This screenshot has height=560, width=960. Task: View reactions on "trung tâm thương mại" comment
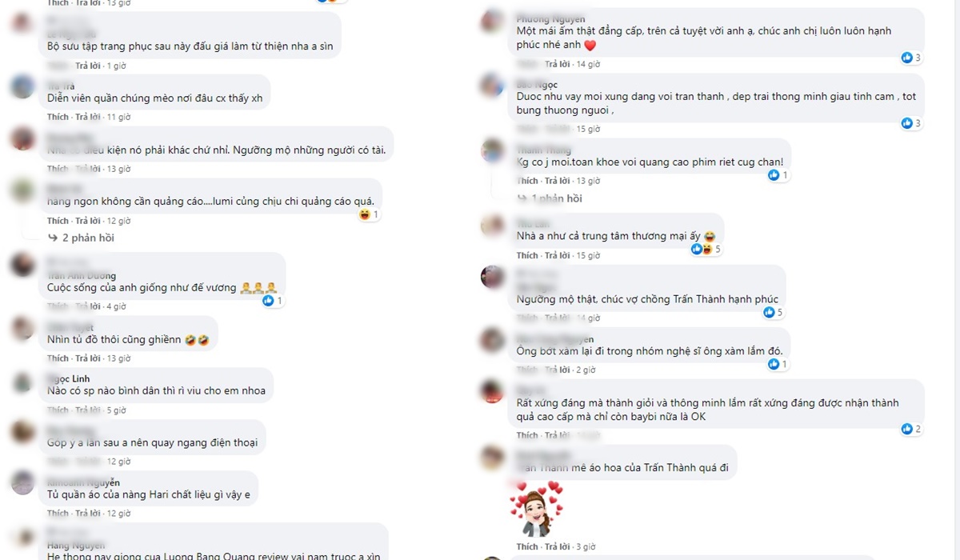pyautogui.click(x=706, y=249)
